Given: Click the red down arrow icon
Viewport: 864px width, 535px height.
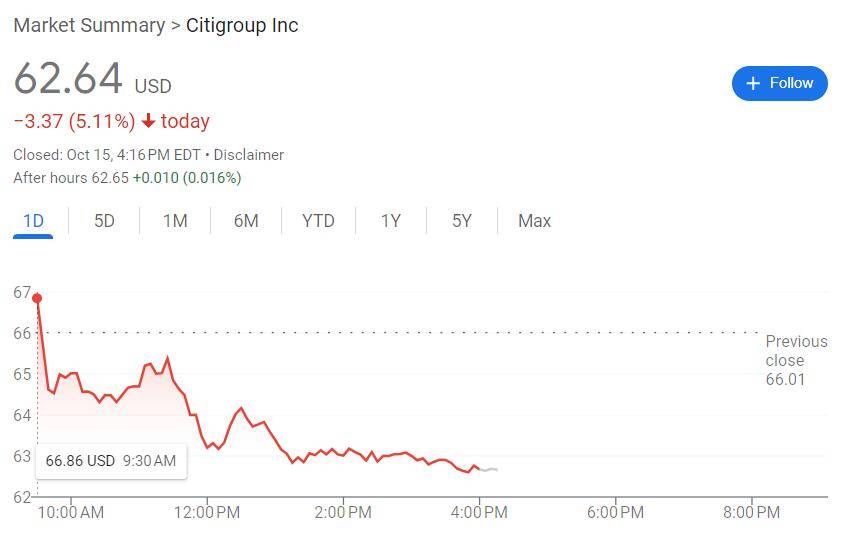Looking at the screenshot, I should (x=148, y=121).
